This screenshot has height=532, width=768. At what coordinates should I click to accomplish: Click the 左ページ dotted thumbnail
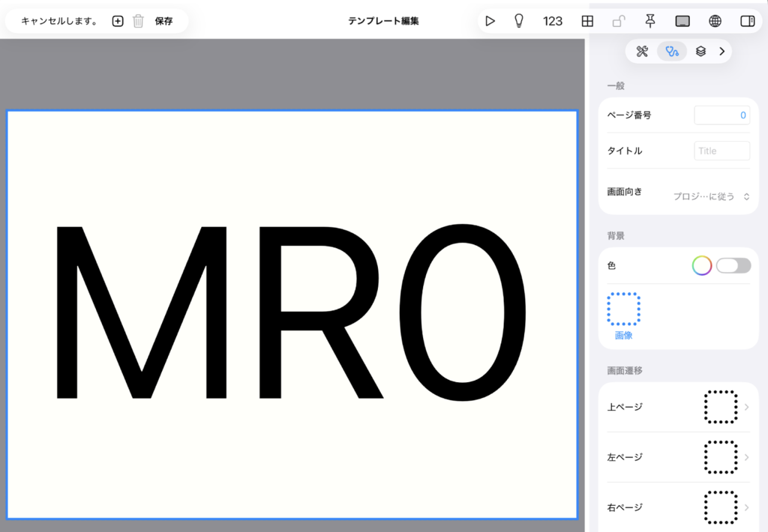721,457
